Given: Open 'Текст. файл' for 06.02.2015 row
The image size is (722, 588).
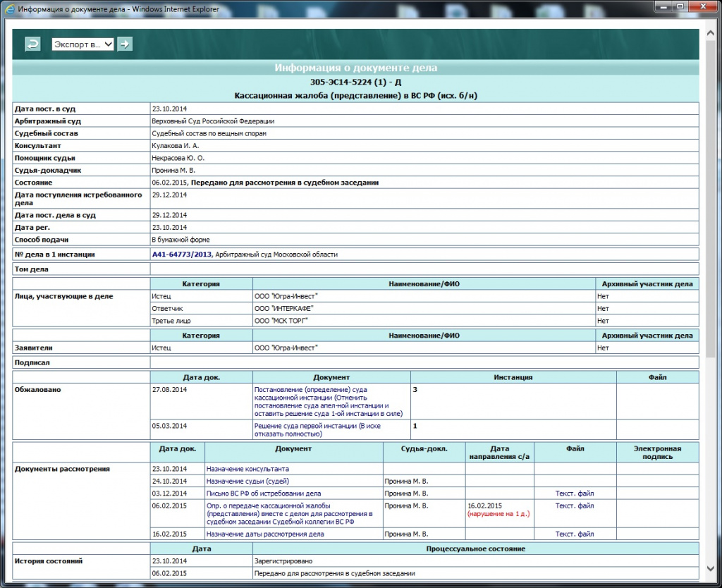Looking at the screenshot, I should coord(574,506).
